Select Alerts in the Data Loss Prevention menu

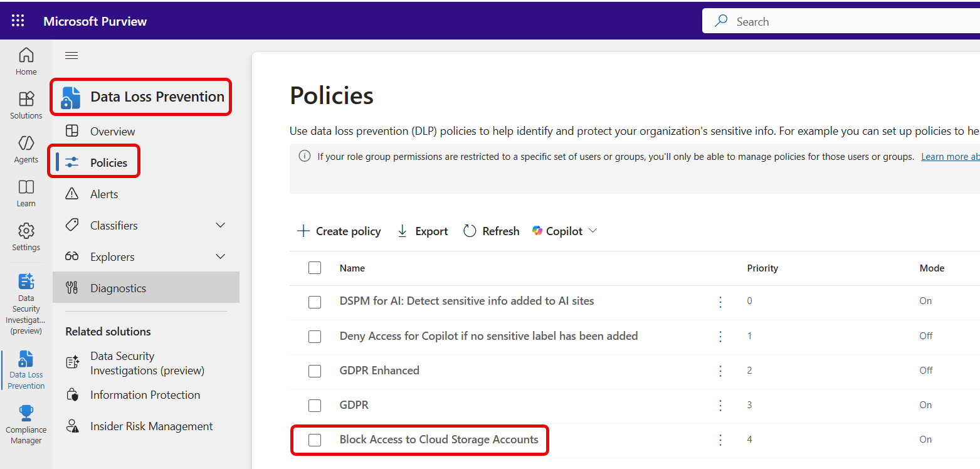(x=105, y=194)
